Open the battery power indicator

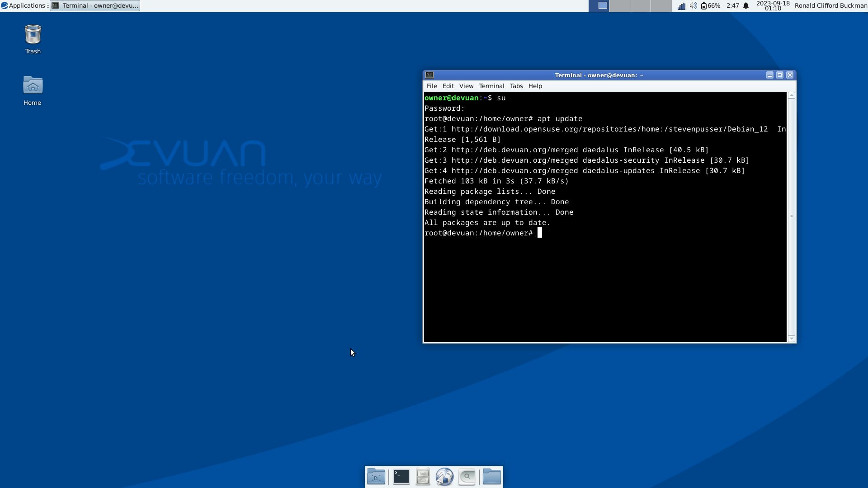[x=720, y=6]
